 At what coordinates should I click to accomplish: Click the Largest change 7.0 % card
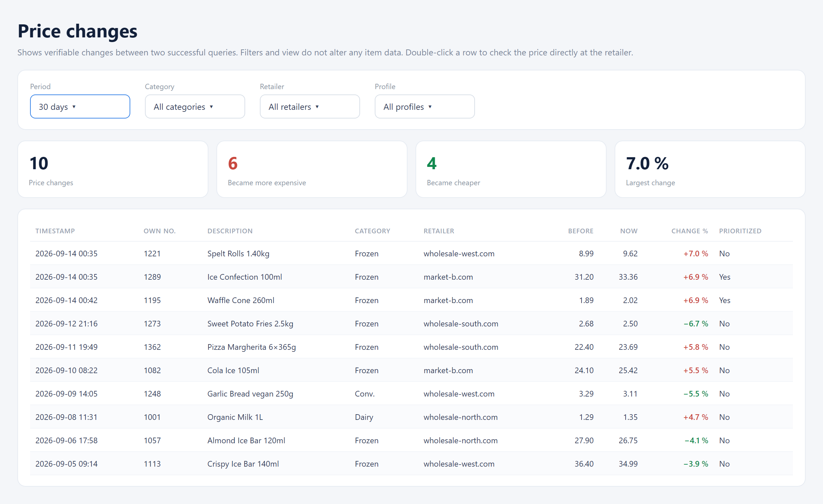pos(710,169)
